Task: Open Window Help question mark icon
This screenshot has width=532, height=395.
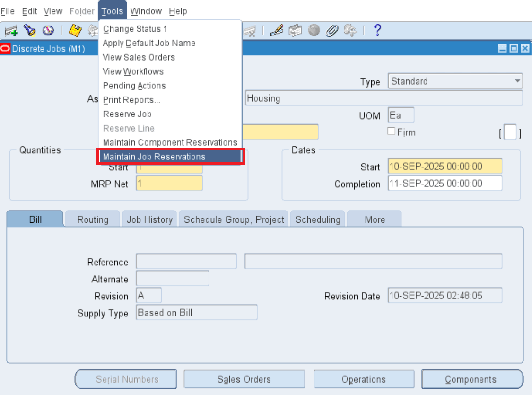Action: tap(377, 31)
